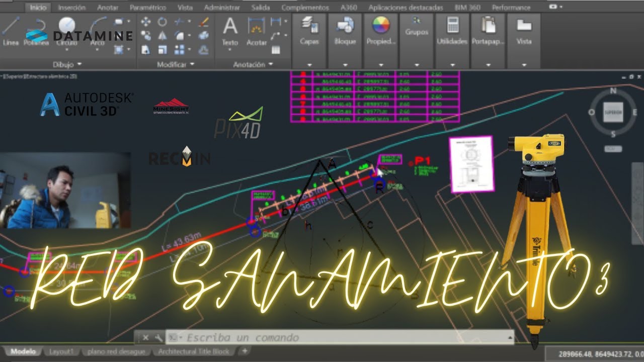
Task: Add a new layout with plus button
Action: click(245, 351)
